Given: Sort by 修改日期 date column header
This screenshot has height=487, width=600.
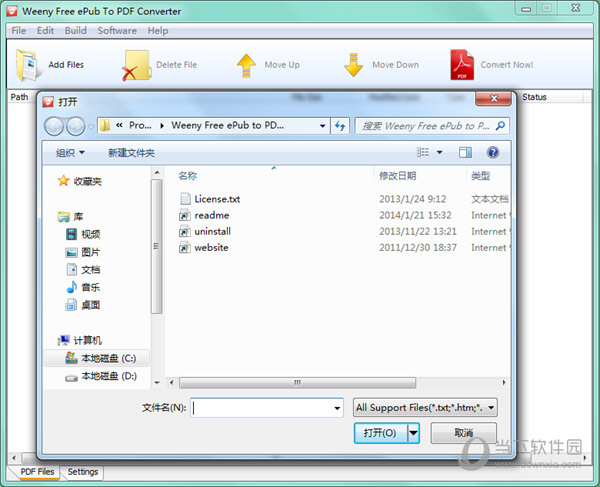Looking at the screenshot, I should click(x=398, y=176).
